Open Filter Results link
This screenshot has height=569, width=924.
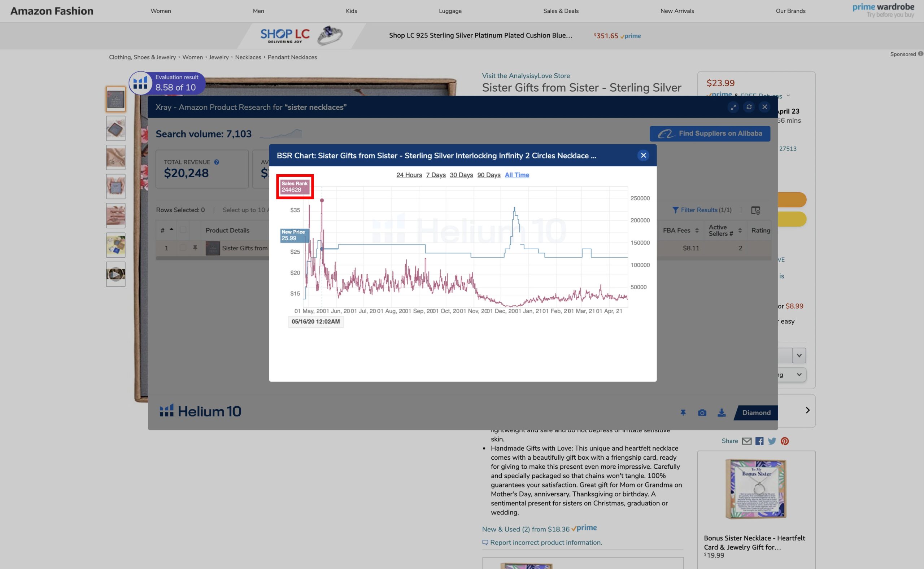click(x=702, y=210)
